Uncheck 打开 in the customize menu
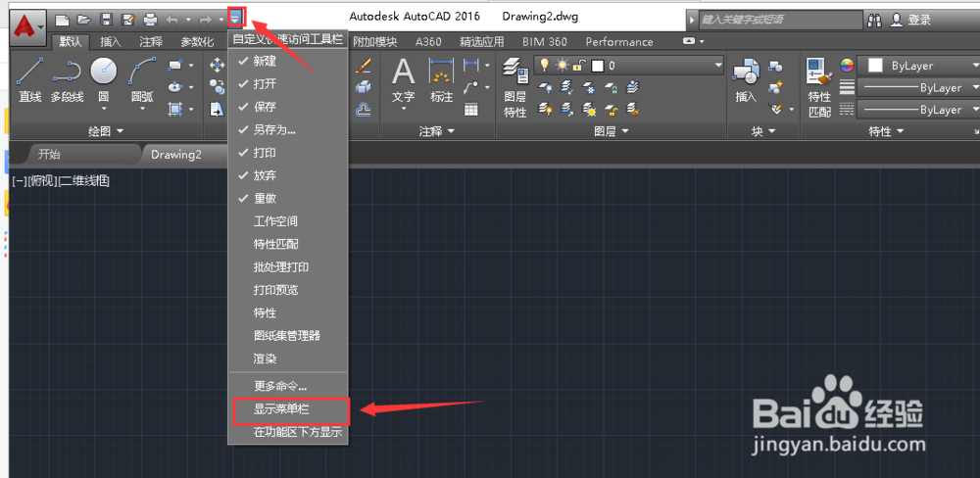Image resolution: width=980 pixels, height=478 pixels. tap(288, 83)
